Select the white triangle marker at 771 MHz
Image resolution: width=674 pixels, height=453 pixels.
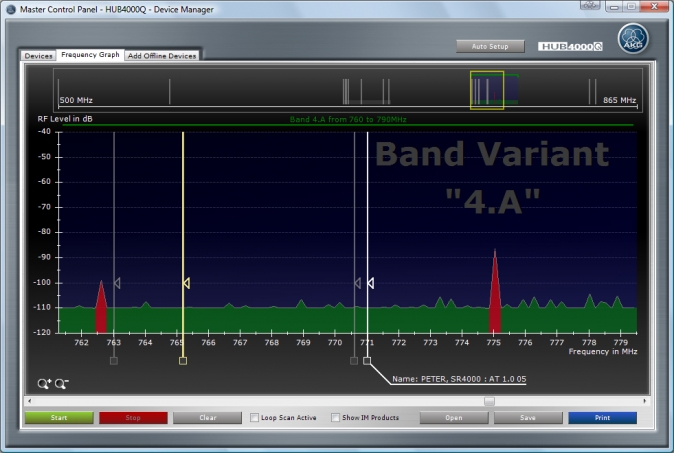pos(371,283)
